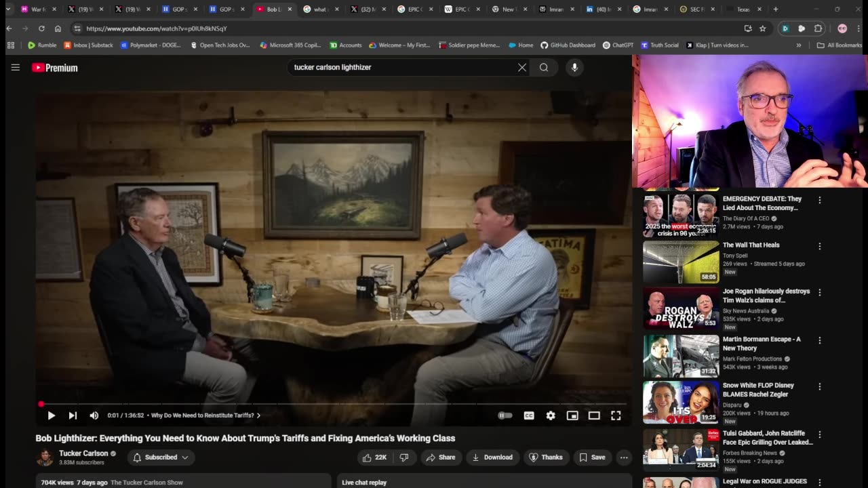Image resolution: width=868 pixels, height=488 pixels.
Task: Switch to theater mode
Action: pyautogui.click(x=594, y=415)
